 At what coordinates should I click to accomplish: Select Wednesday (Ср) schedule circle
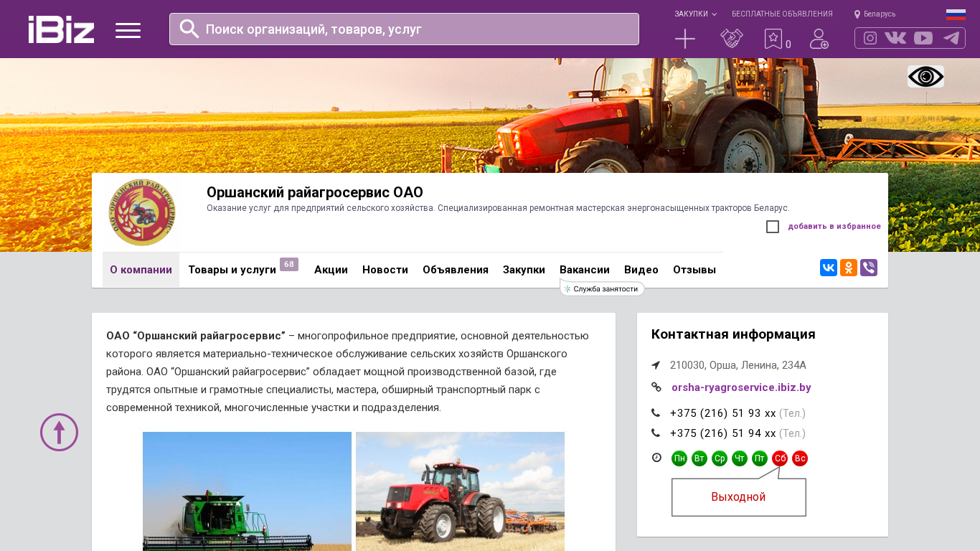(720, 458)
